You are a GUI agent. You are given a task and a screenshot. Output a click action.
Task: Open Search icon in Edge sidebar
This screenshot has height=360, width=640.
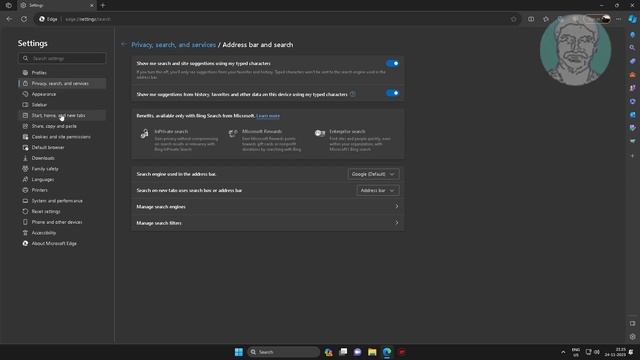point(632,48)
